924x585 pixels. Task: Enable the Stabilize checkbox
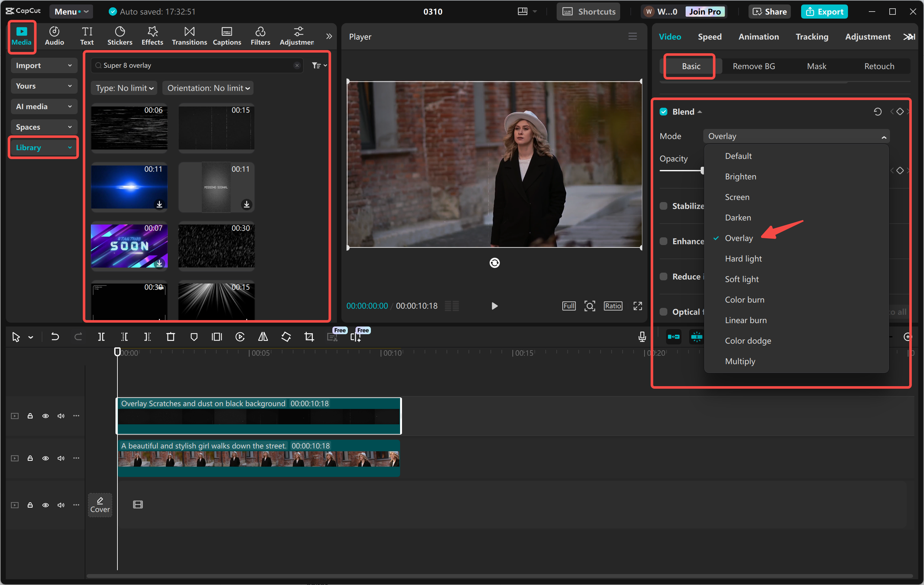tap(663, 206)
